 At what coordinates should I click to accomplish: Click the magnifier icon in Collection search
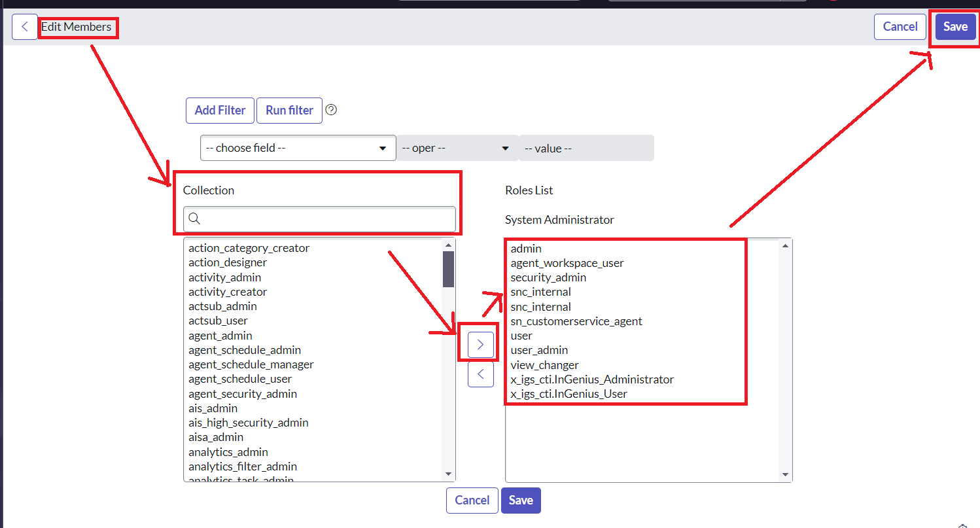[x=194, y=219]
